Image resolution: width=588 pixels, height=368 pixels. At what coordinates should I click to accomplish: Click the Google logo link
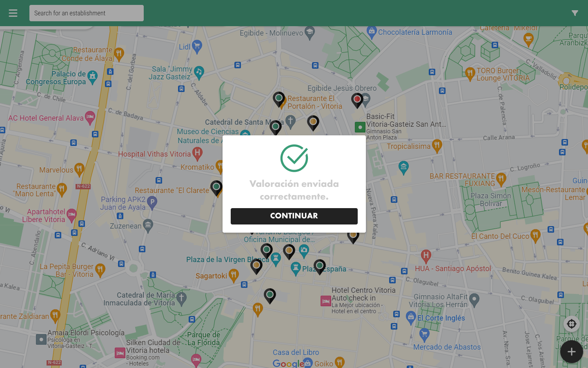(x=288, y=364)
